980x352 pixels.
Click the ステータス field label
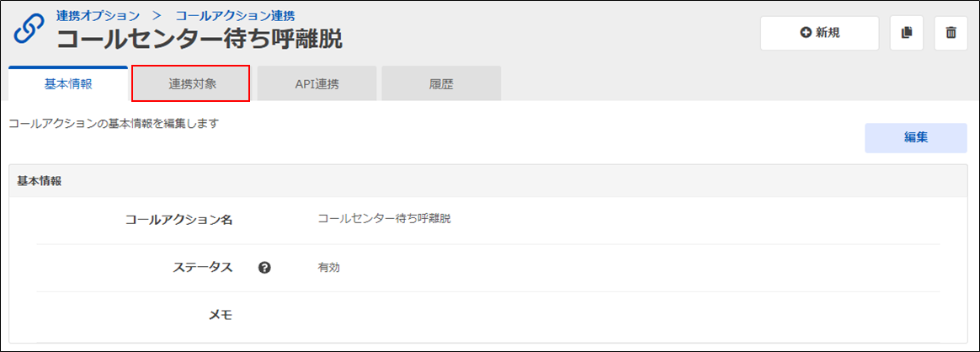pyautogui.click(x=201, y=268)
